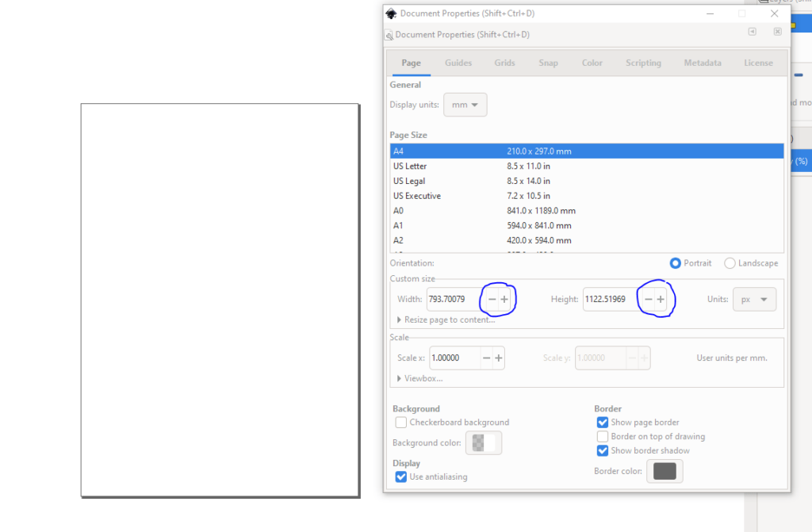Click the Document Properties dialog header icon
The height and width of the screenshot is (532, 812).
coord(389,35)
